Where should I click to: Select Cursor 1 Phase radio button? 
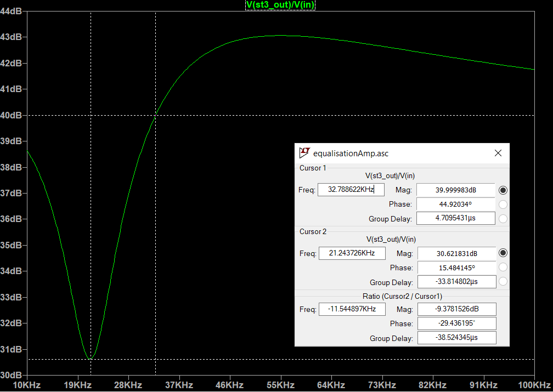click(x=503, y=204)
